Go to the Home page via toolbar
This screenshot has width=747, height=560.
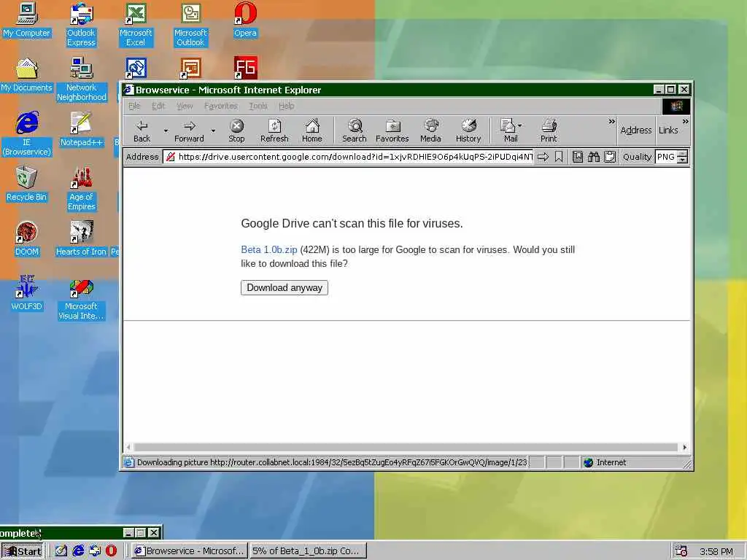(312, 131)
